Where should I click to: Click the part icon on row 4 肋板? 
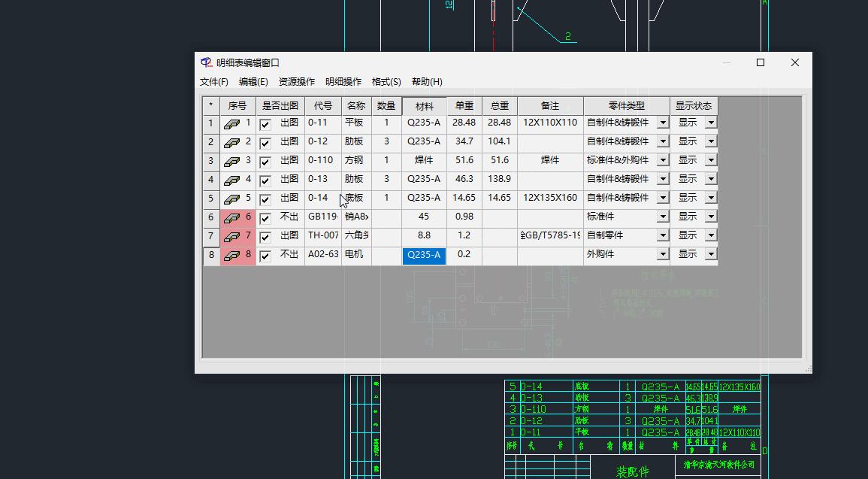point(233,179)
